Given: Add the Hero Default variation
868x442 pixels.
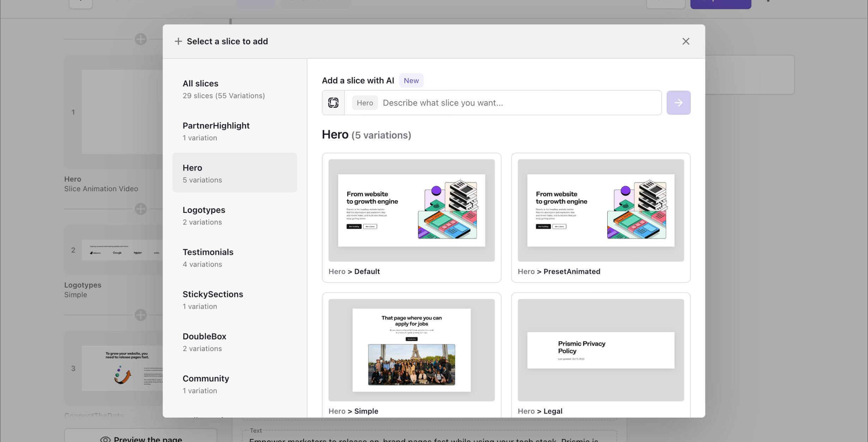Looking at the screenshot, I should coord(411,217).
